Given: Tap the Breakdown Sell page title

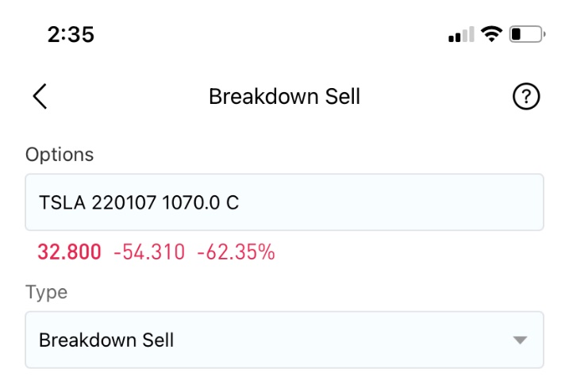Looking at the screenshot, I should (x=284, y=97).
